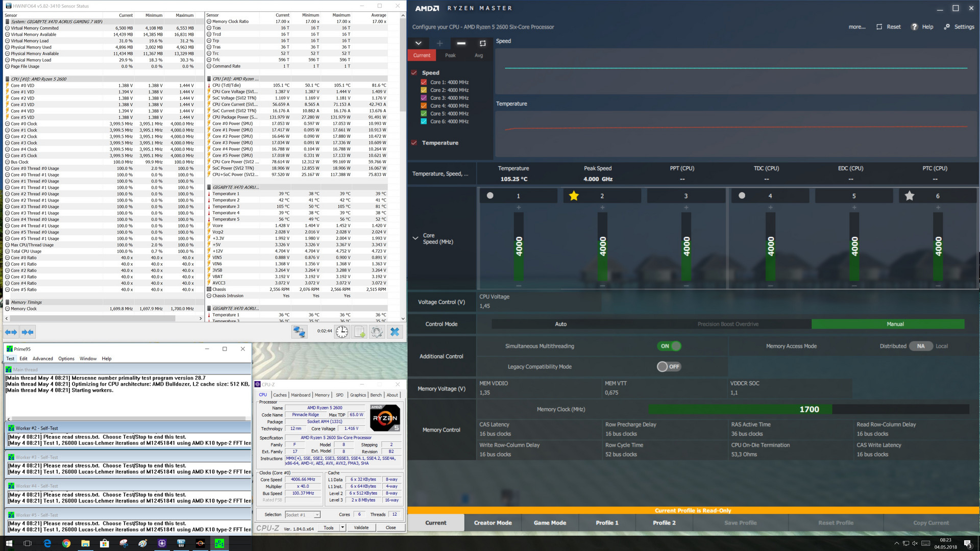Click CPU-Z Validate button

[x=361, y=528]
